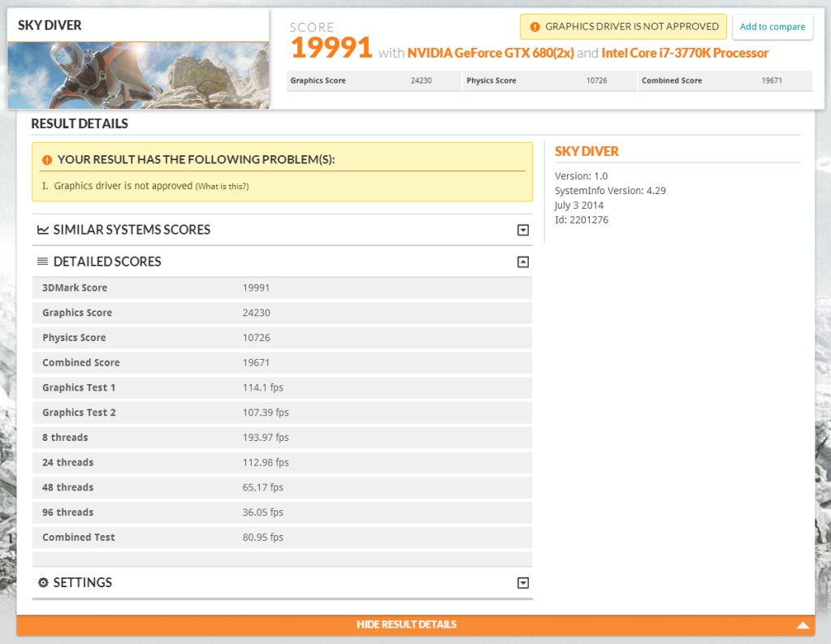This screenshot has height=644, width=831.
Task: Expand the Similar Systems Scores section arrow
Action: (x=523, y=231)
